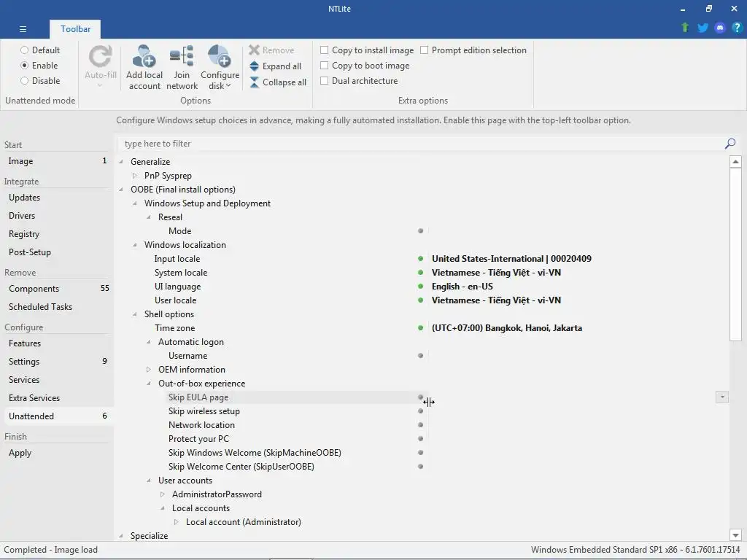Go to Extra Services page
The width and height of the screenshot is (747, 560).
(57, 397)
